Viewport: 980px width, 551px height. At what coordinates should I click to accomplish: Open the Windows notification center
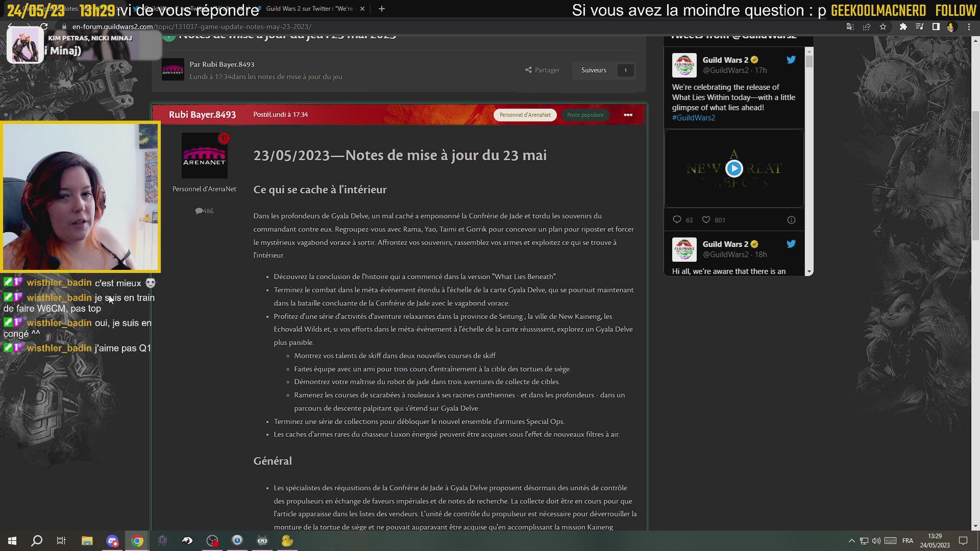click(963, 541)
